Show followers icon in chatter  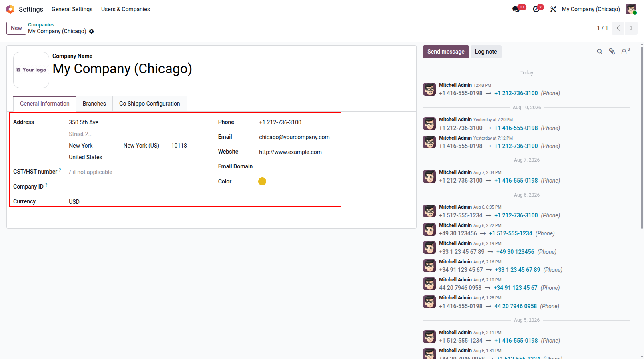pos(625,51)
